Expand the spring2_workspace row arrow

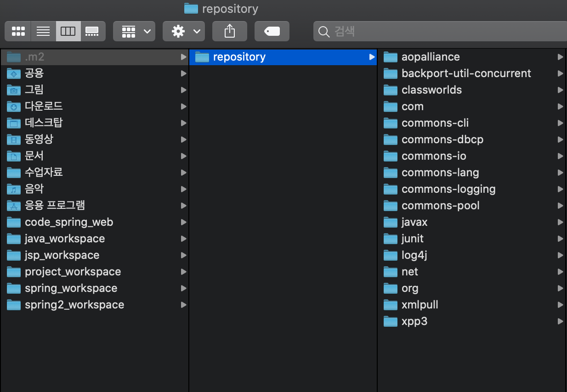click(183, 305)
